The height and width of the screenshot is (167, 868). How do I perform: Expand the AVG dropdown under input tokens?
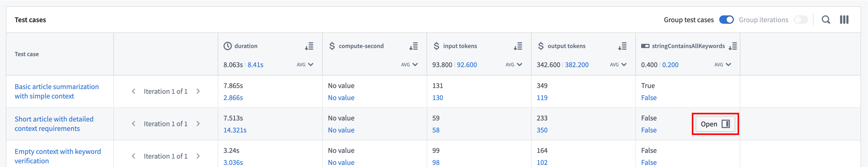(514, 65)
